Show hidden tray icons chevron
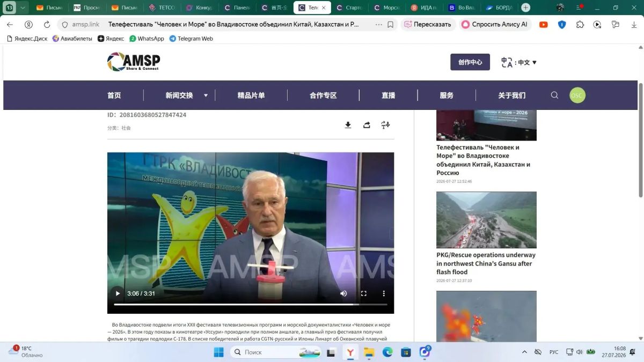The image size is (644, 362). point(524,352)
